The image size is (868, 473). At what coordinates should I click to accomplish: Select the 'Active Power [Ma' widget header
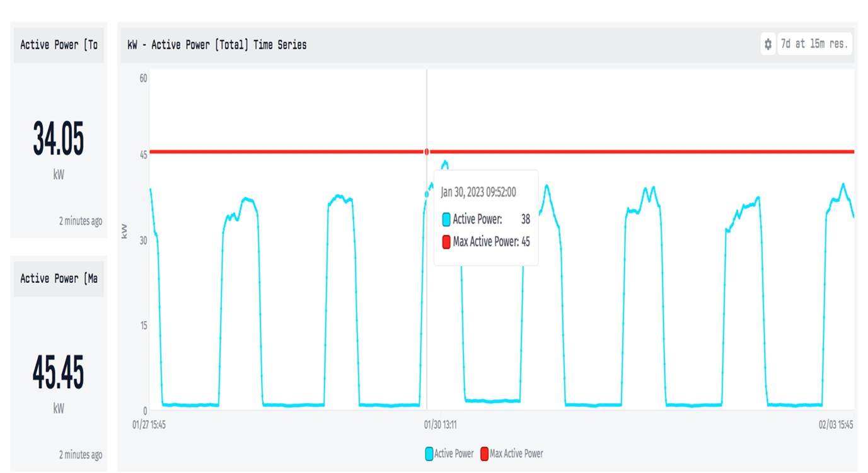click(59, 278)
